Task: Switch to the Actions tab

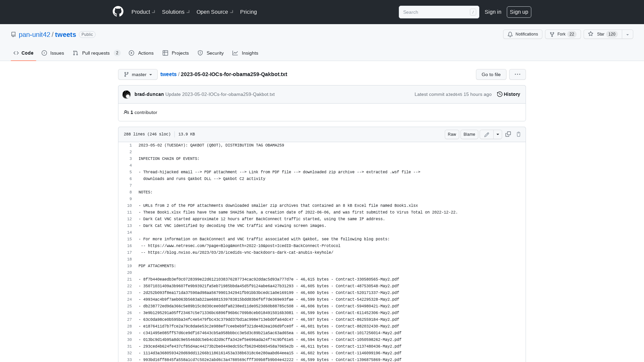Action: (x=141, y=53)
